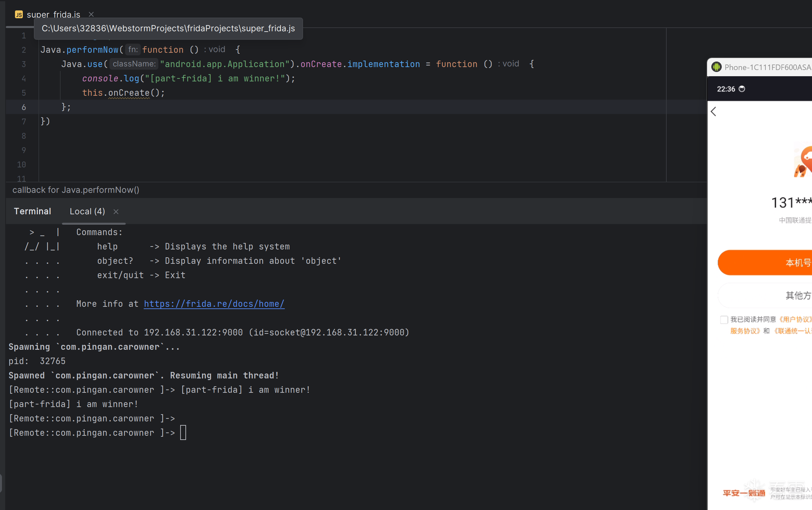Switch to the Local (4) terminal tab

tap(87, 211)
